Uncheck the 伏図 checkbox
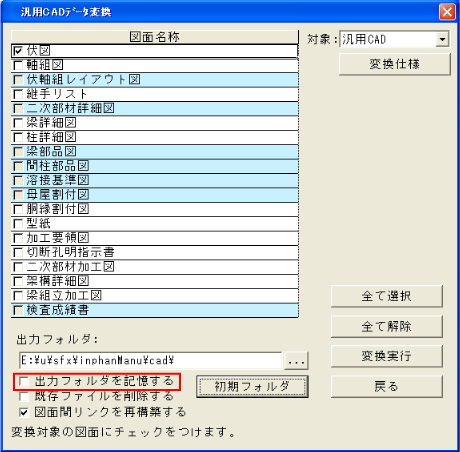 tap(18, 51)
